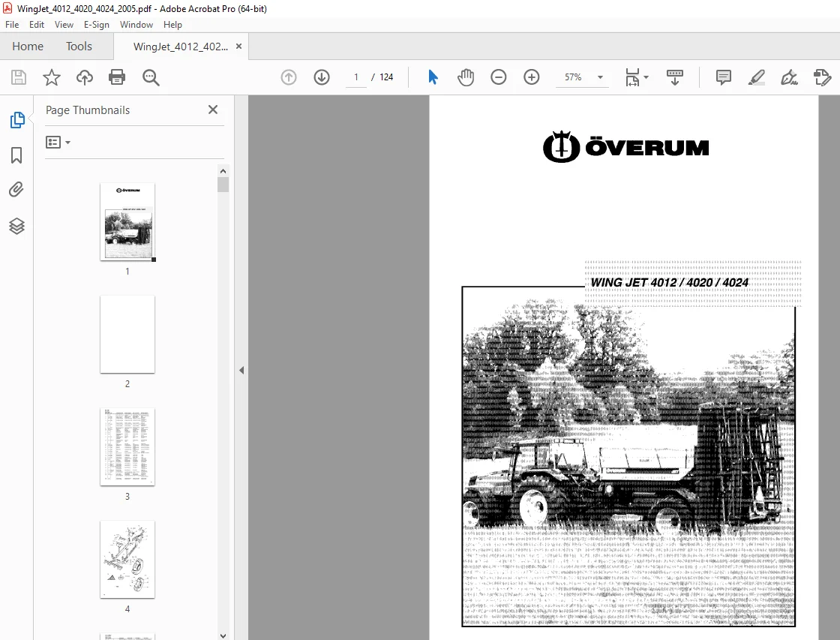Add a comment with speech bubble icon
Image resolution: width=840 pixels, height=640 pixels.
click(x=723, y=77)
